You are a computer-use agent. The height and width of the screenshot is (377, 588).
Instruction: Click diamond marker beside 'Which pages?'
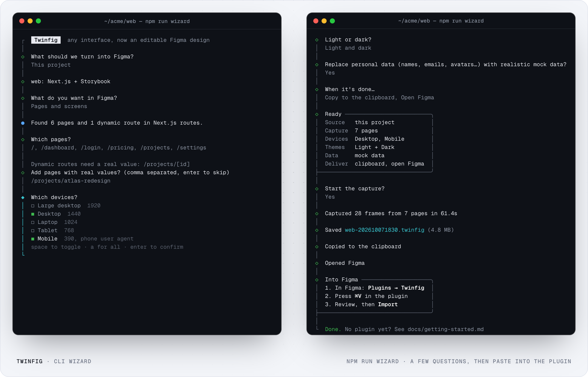tap(23, 140)
